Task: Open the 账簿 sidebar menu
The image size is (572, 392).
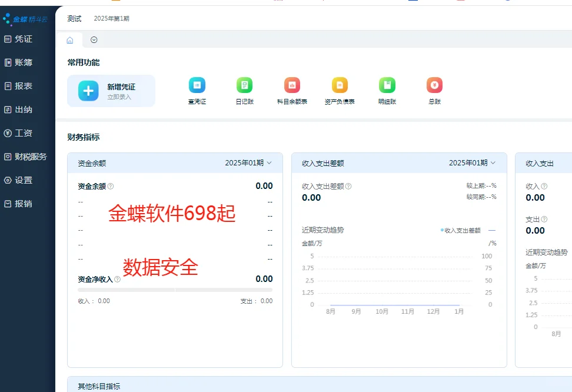Action: pos(18,62)
